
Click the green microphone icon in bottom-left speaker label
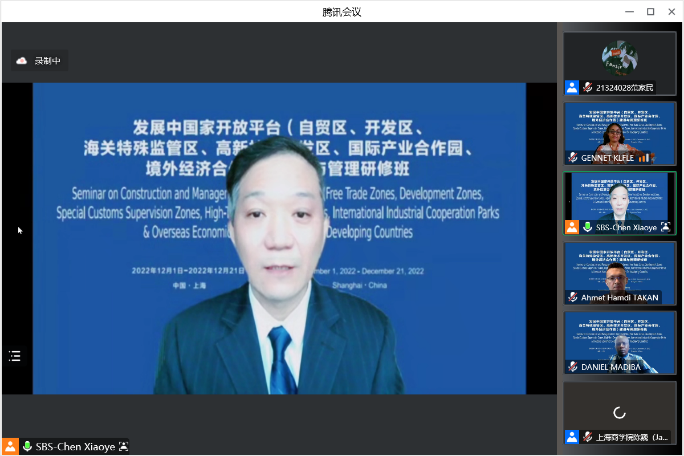[27, 446]
